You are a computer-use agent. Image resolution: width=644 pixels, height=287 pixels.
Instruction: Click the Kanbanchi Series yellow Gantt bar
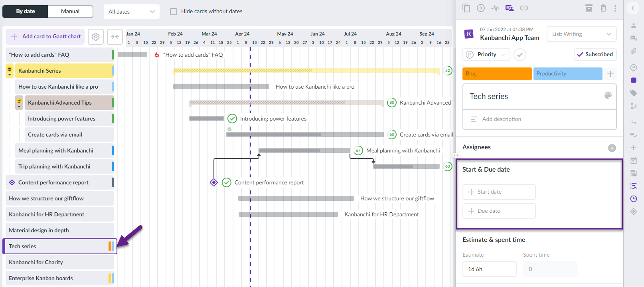coord(306,71)
